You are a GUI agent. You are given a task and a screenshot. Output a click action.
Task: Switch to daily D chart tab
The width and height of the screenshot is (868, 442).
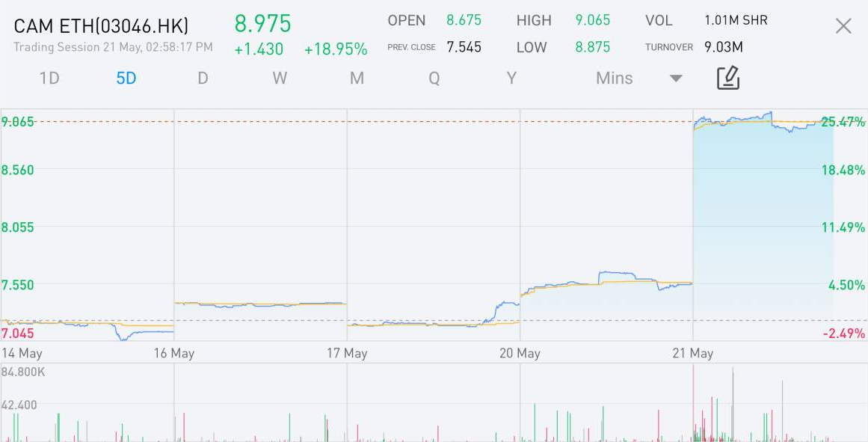pyautogui.click(x=203, y=79)
